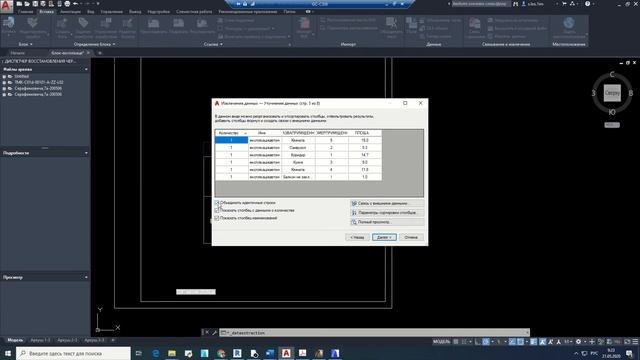Switch to the Управление ribbon tab
This screenshot has width=640, height=360.
[x=111, y=12]
